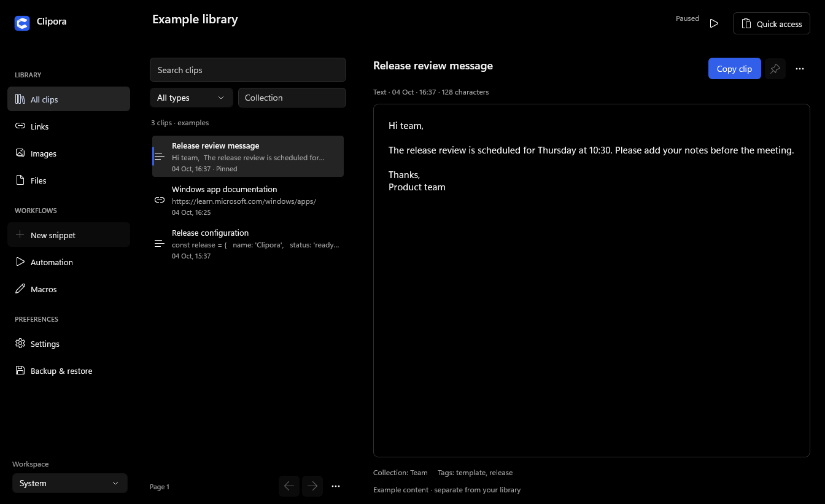Screen dimensions: 825x504
Task: Expand the All types filter dropdown
Action: click(x=192, y=98)
